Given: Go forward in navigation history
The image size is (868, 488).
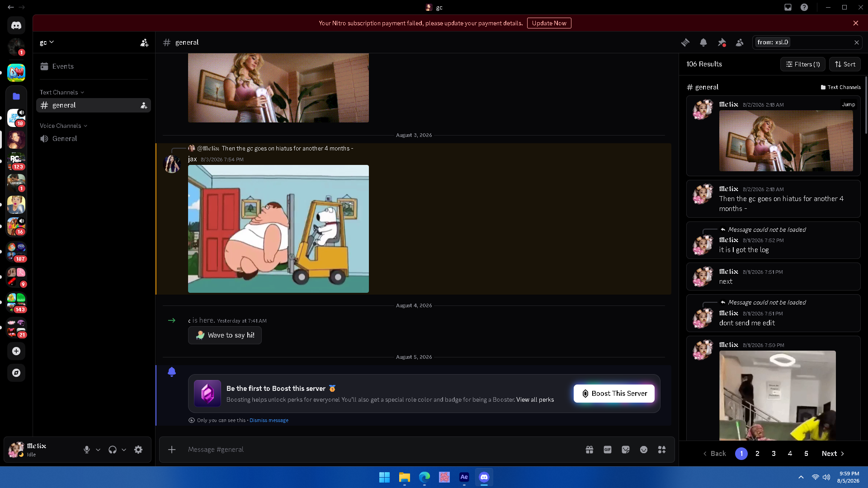Looking at the screenshot, I should click(22, 7).
